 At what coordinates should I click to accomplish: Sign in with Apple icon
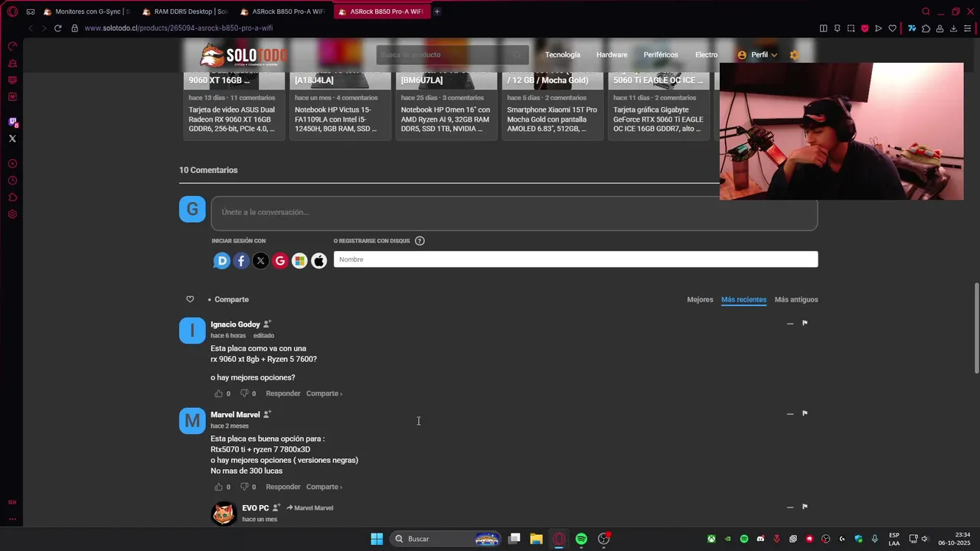(x=319, y=261)
